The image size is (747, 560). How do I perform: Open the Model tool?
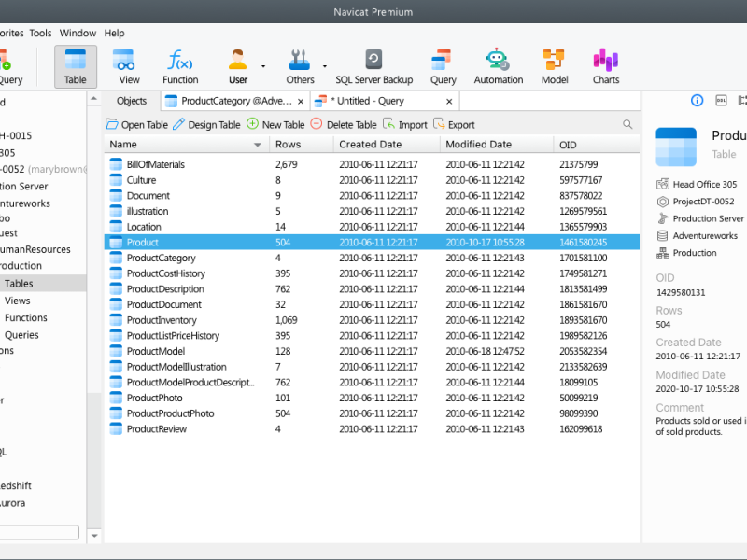pos(555,66)
